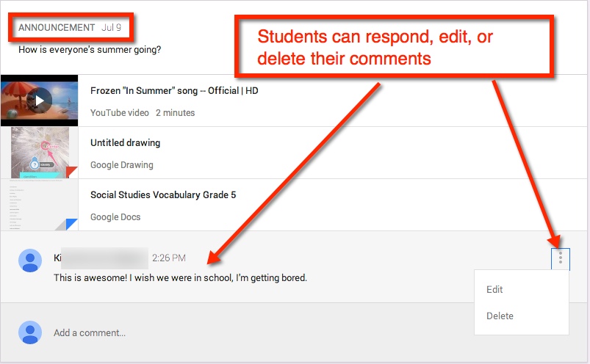The height and width of the screenshot is (364, 590).
Task: Open Social Studies Vocabulary Grade 5 title
Action: tap(162, 195)
